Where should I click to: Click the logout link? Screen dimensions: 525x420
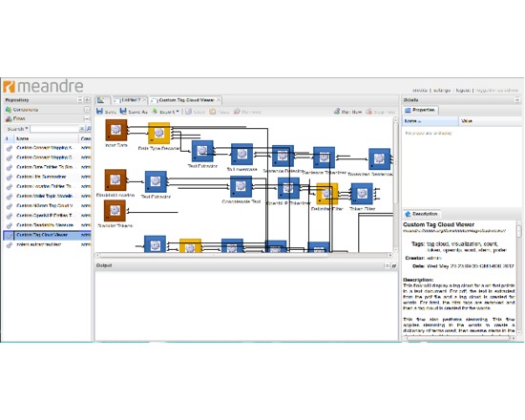click(x=463, y=91)
